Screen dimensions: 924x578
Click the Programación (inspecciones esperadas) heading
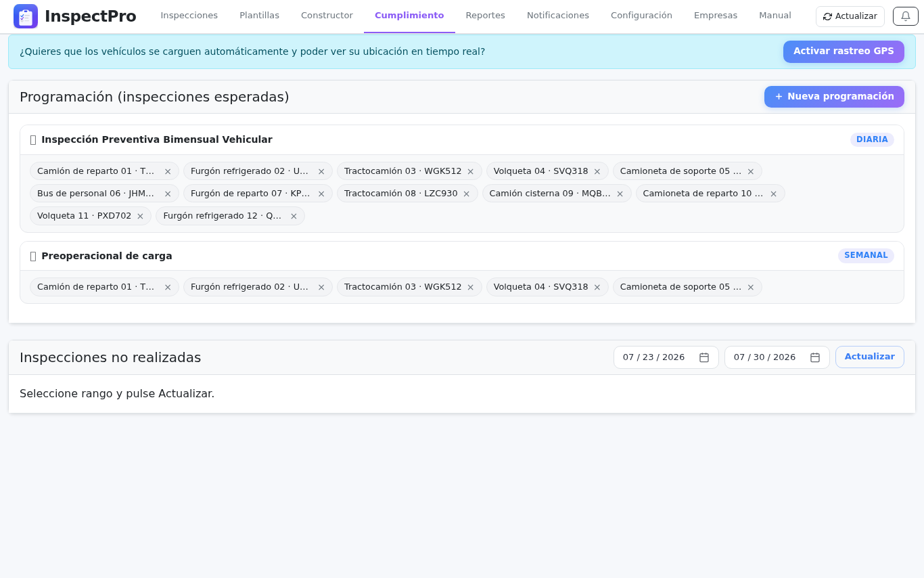click(x=154, y=97)
